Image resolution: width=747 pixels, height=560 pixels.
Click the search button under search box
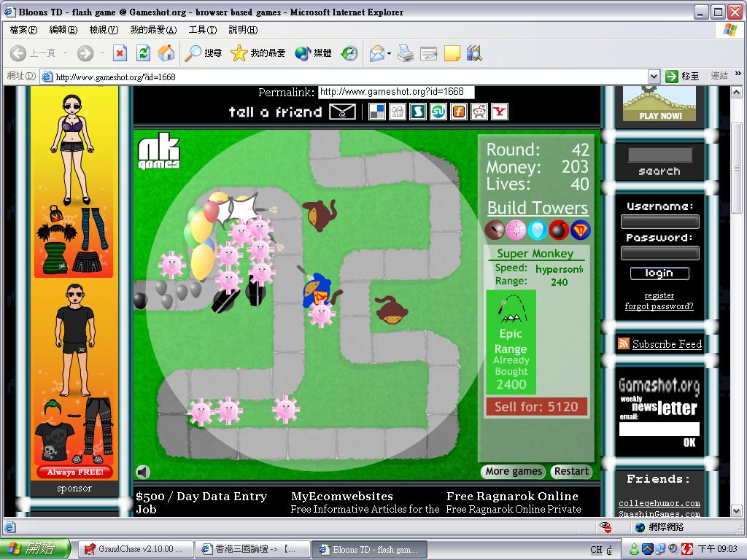[659, 171]
